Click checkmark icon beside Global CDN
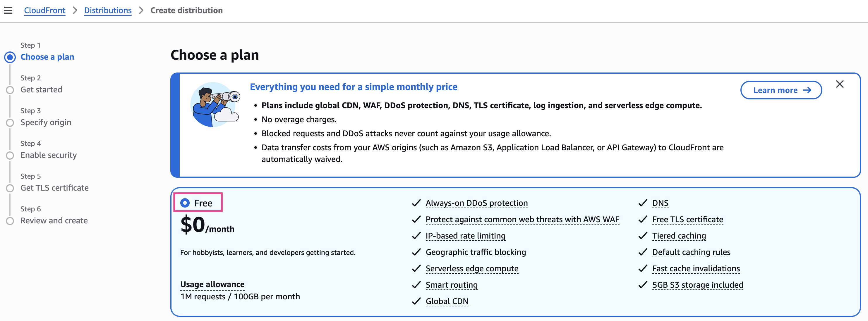This screenshot has height=321, width=868. tap(416, 301)
